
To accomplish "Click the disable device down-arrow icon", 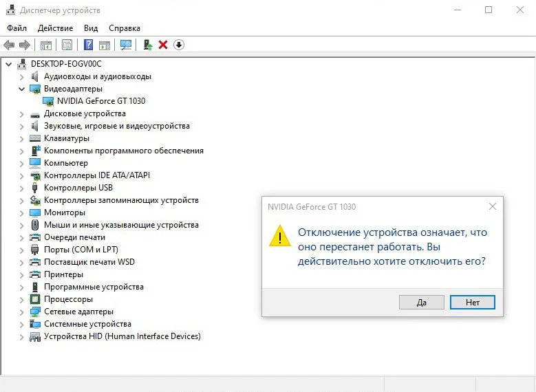I will [x=179, y=45].
